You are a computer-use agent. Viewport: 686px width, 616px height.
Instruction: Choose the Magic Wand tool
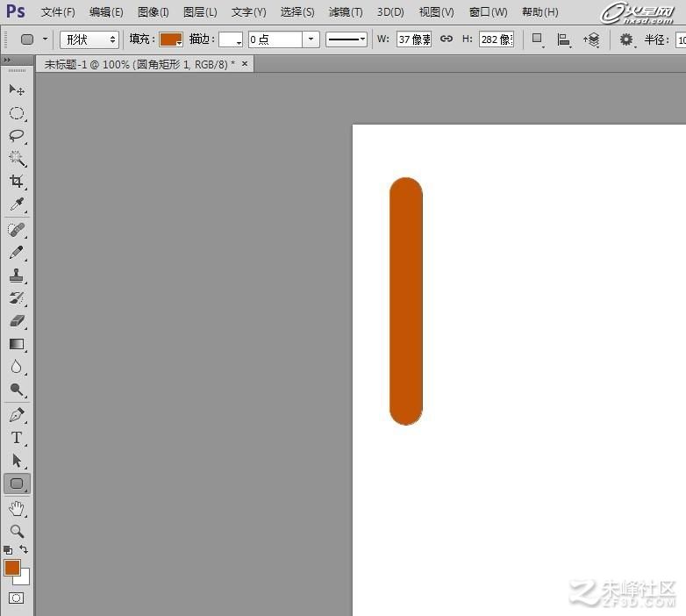pyautogui.click(x=17, y=158)
